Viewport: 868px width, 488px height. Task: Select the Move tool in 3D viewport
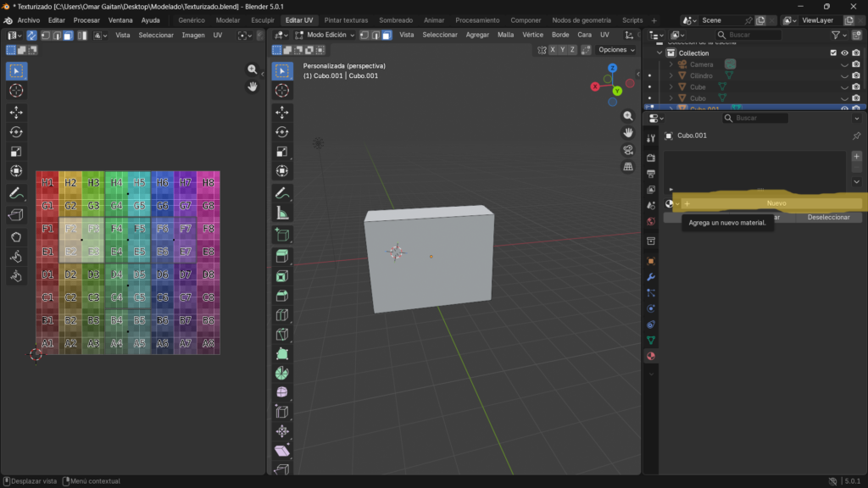282,112
